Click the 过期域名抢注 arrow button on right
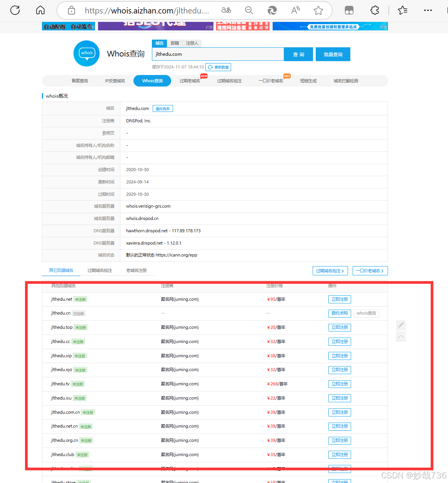The height and width of the screenshot is (483, 448). click(x=330, y=271)
